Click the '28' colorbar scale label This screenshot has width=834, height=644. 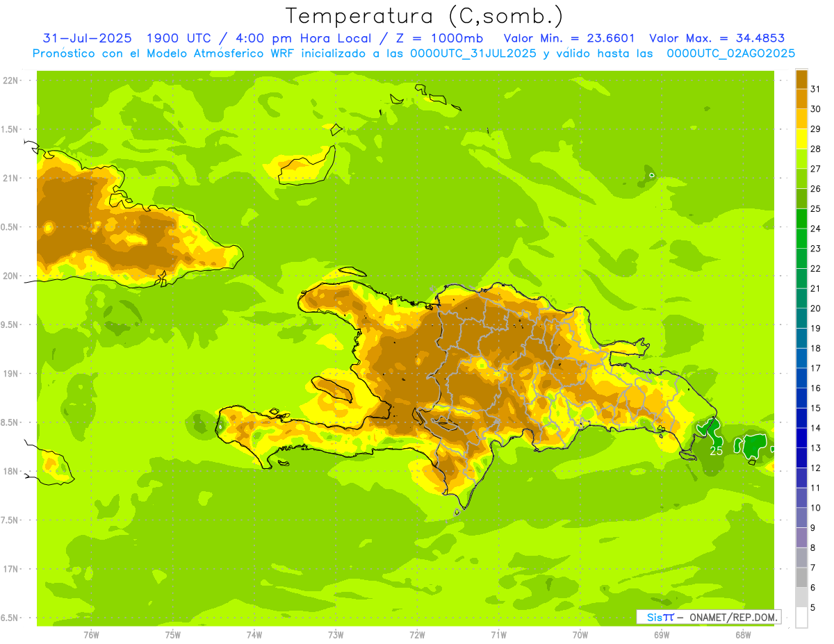click(x=815, y=149)
